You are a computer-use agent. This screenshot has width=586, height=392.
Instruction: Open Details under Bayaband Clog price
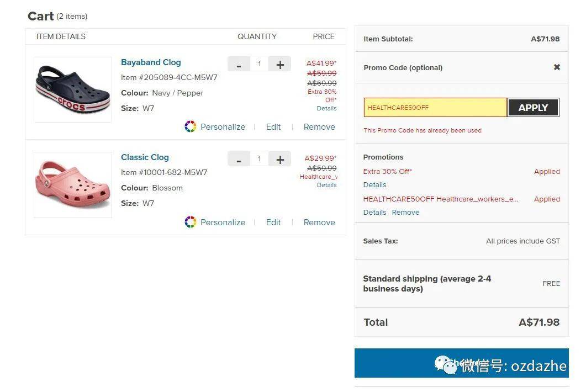pyautogui.click(x=326, y=108)
